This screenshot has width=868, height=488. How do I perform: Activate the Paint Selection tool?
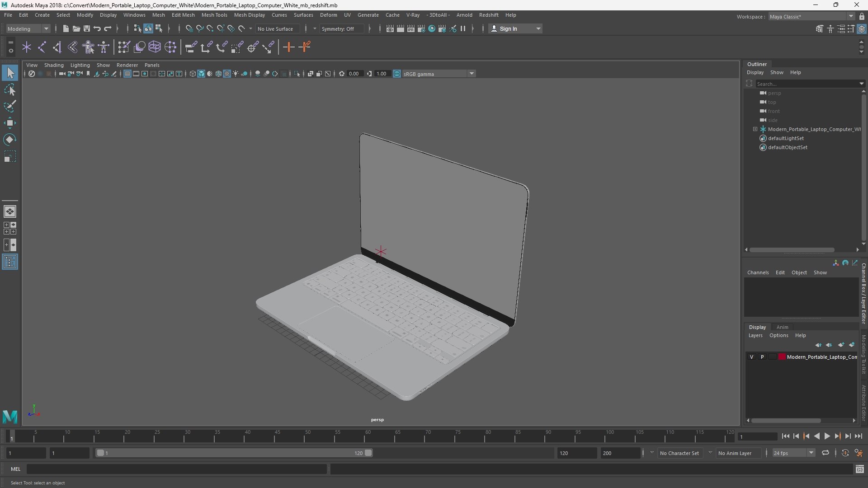point(10,107)
